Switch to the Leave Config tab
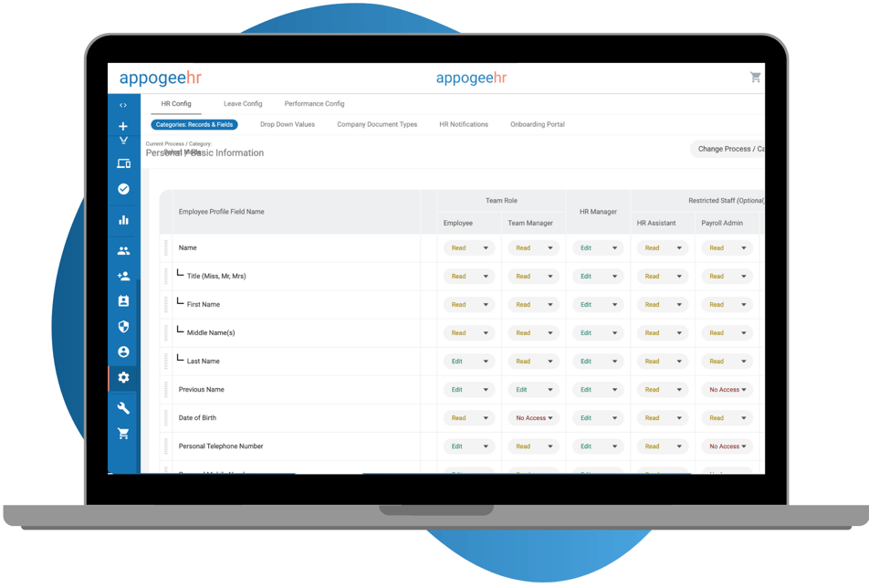This screenshot has width=869, height=588. click(243, 104)
